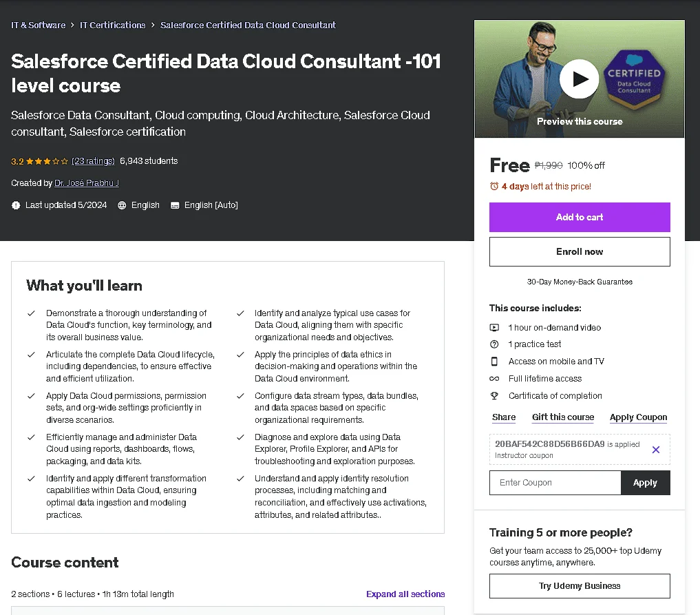
Task: Click checkmark beside 'Identify and analyze typical use cases'
Action: 240,313
